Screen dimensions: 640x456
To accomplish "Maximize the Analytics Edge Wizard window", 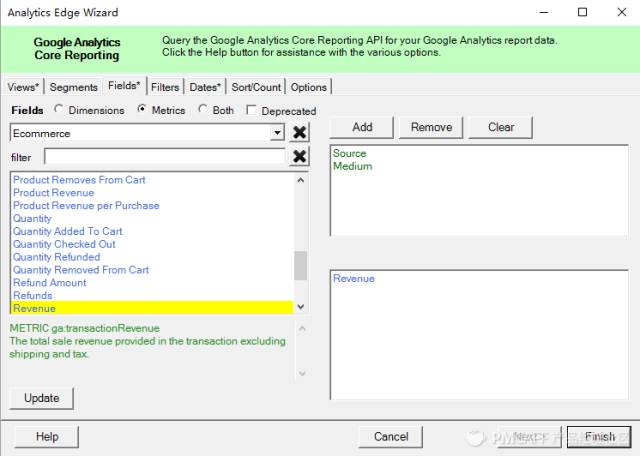I will click(582, 12).
